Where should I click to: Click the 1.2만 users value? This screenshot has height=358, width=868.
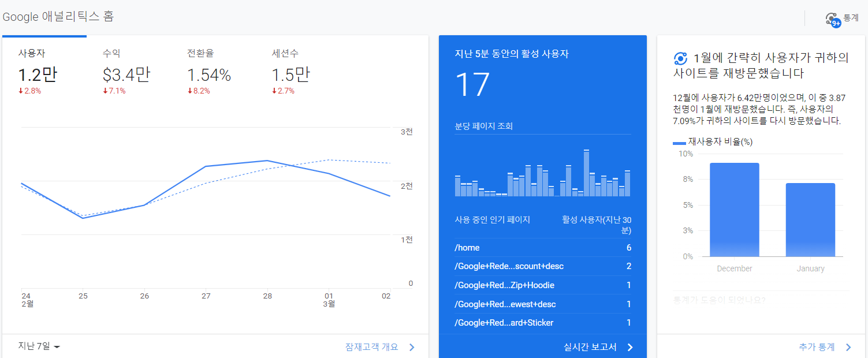point(38,74)
